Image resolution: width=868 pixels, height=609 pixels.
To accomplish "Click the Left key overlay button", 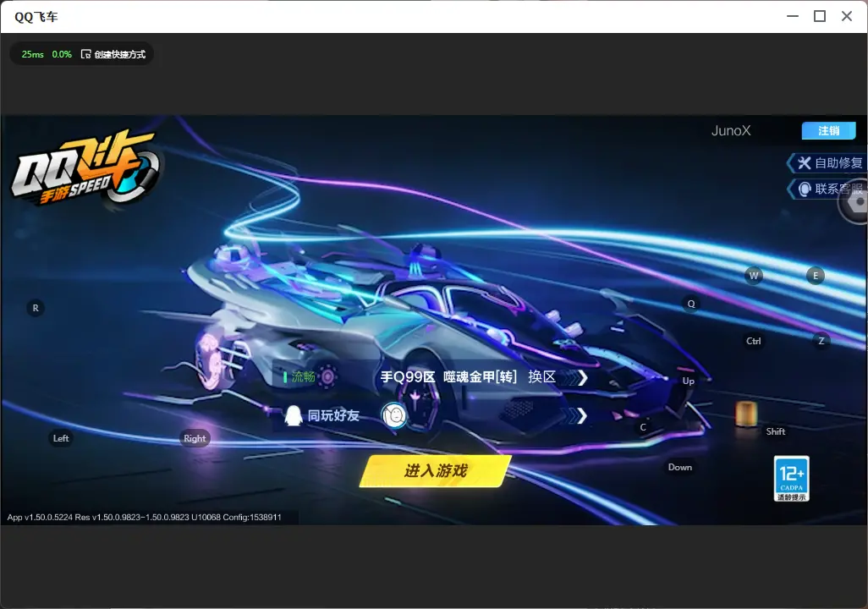I will [61, 438].
